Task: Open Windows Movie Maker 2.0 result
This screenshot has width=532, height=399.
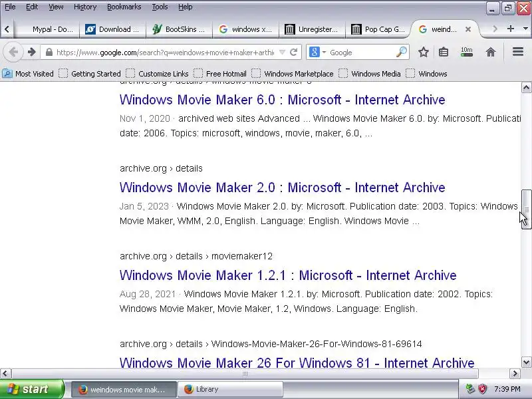Action: [x=282, y=188]
